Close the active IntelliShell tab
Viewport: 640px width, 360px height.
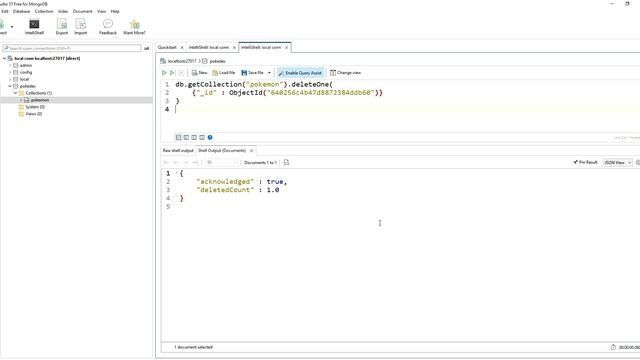point(287,48)
